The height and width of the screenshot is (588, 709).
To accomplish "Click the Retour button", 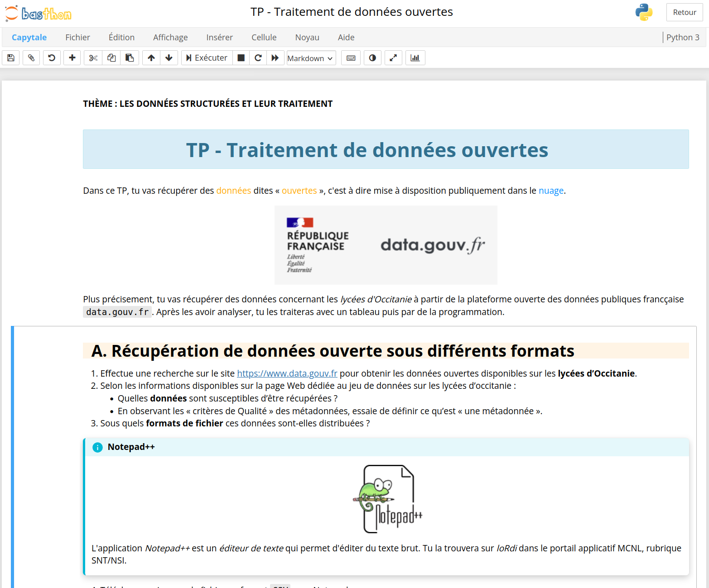I will (685, 12).
